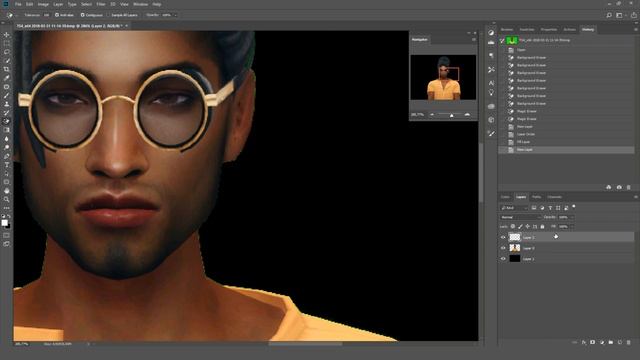640x360 pixels.
Task: Click the Navigator zoom slider handle
Action: coord(451,116)
